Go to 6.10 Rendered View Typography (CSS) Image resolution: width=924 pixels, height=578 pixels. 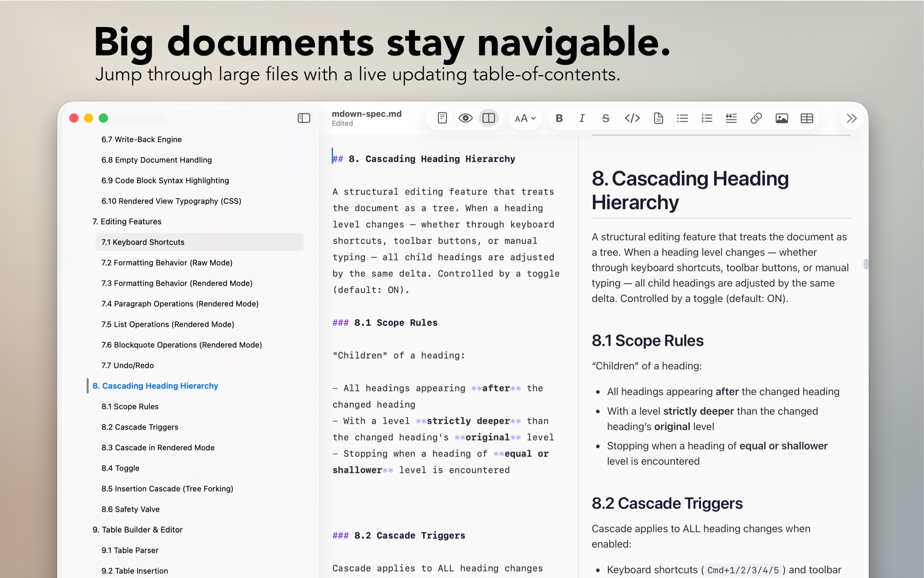pyautogui.click(x=171, y=201)
